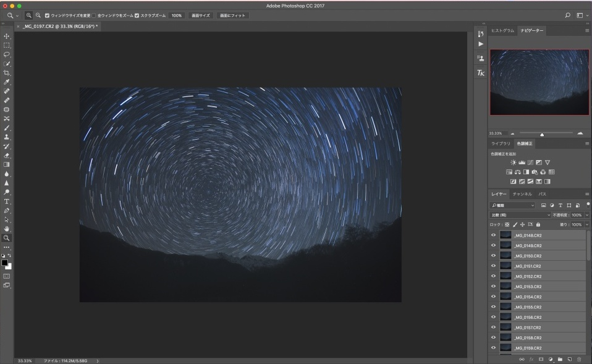This screenshot has height=364, width=592.
Task: Enable 全ウィンドウをズーム checkbox
Action: (94, 15)
